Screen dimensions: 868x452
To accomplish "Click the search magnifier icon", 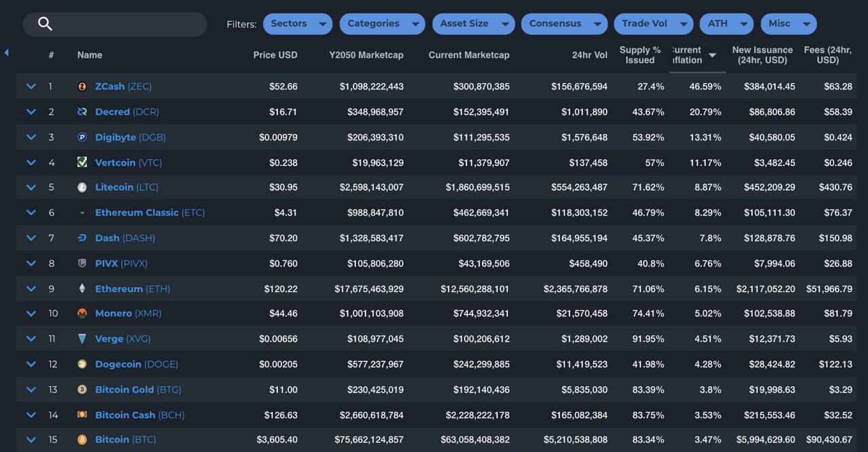I will (x=45, y=24).
